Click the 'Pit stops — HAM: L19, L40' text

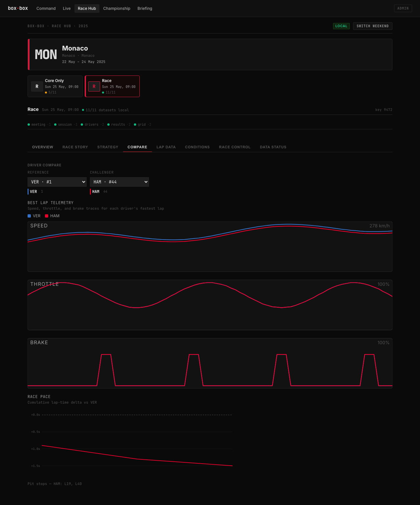(55, 484)
